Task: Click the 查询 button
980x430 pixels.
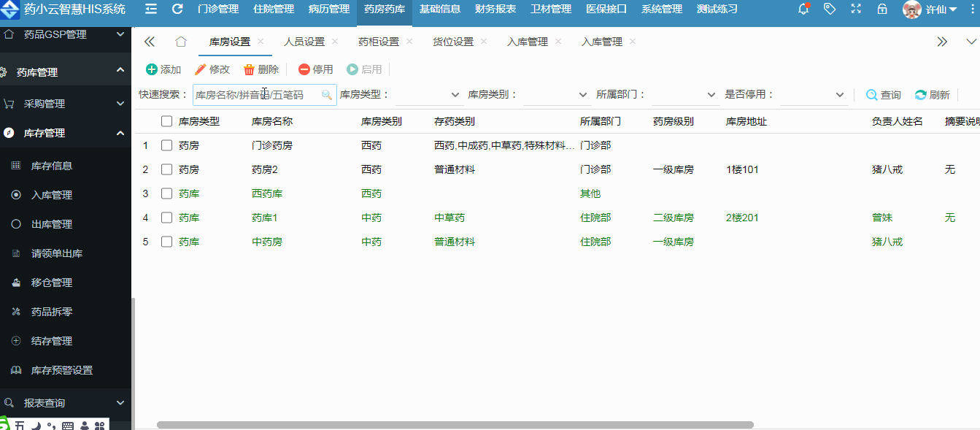Action: pyautogui.click(x=884, y=95)
